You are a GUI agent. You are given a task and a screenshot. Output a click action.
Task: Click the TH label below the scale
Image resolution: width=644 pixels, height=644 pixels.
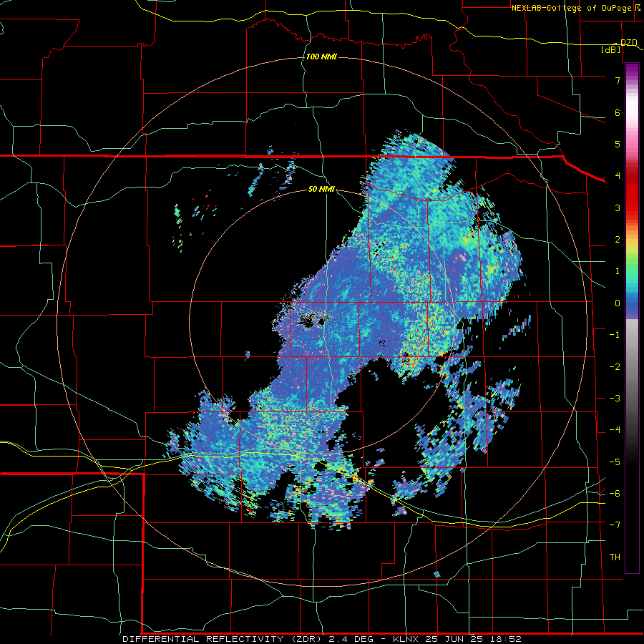pos(615,557)
